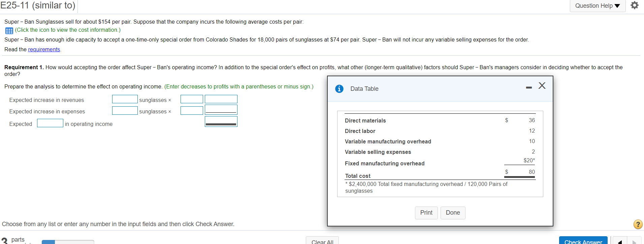Close the Data Table popup
The image size is (644, 244).
coord(542,86)
